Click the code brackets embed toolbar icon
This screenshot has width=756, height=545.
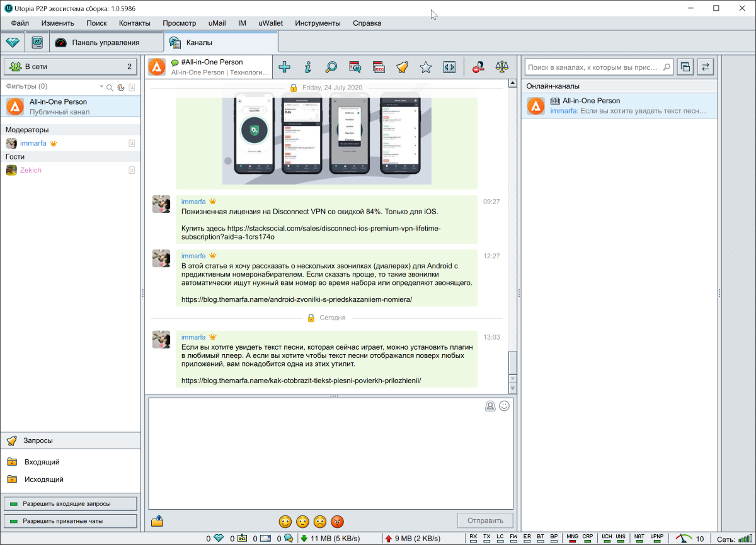pyautogui.click(x=449, y=67)
